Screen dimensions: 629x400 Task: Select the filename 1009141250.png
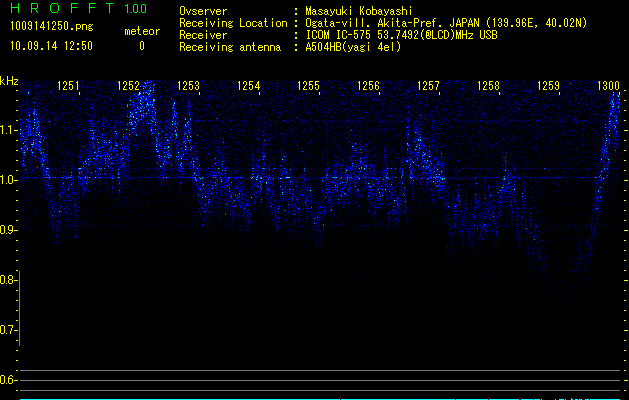[51, 26]
